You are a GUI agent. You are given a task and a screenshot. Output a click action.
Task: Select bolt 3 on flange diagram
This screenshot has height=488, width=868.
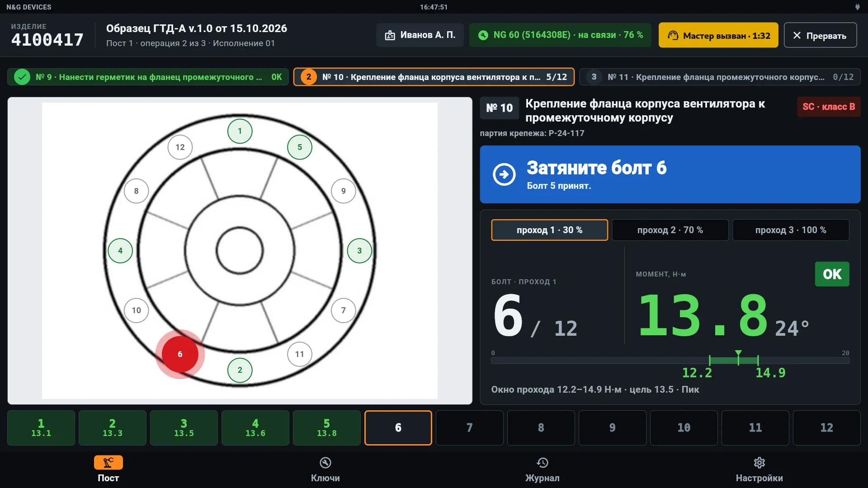coord(359,251)
